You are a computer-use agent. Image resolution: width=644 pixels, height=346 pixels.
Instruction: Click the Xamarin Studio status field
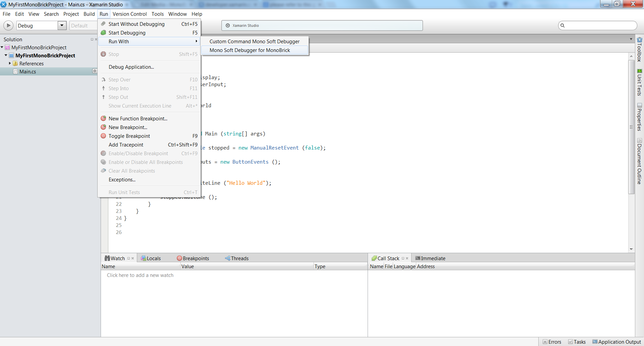coord(322,25)
